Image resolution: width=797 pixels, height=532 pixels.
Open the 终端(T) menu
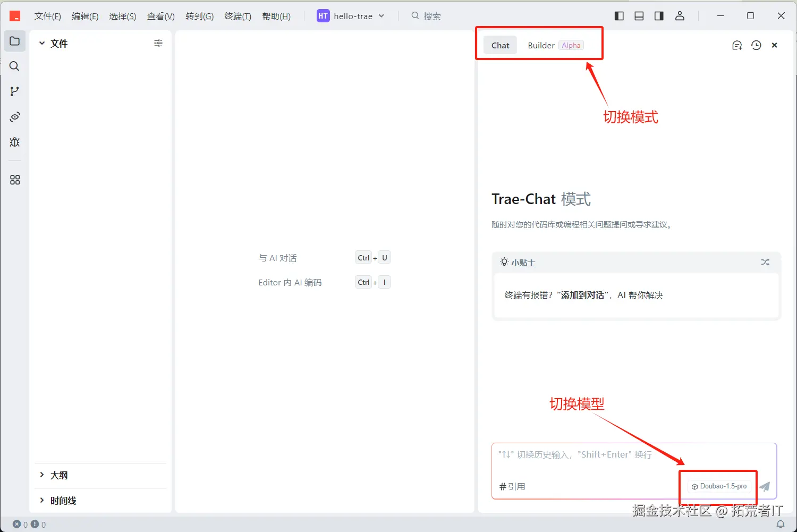(x=238, y=16)
